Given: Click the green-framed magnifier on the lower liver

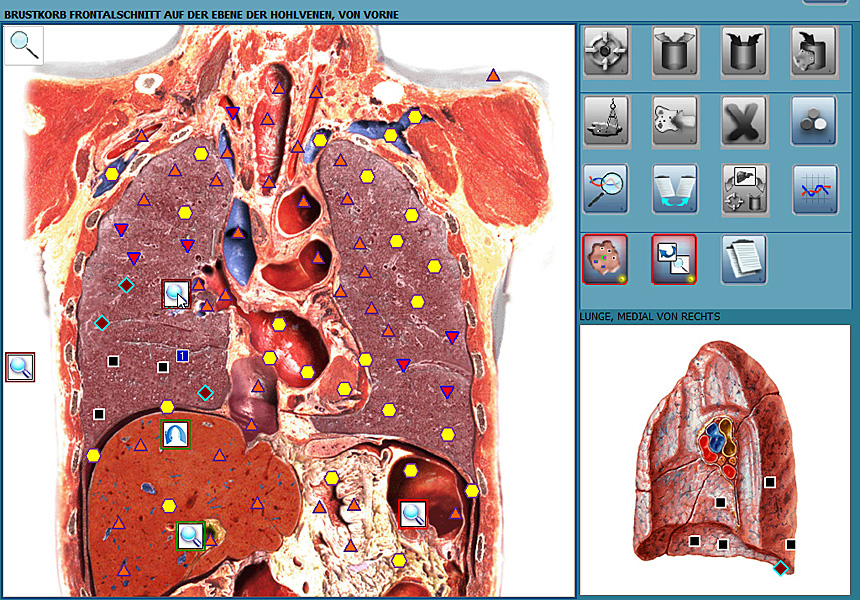Looking at the screenshot, I should point(190,536).
